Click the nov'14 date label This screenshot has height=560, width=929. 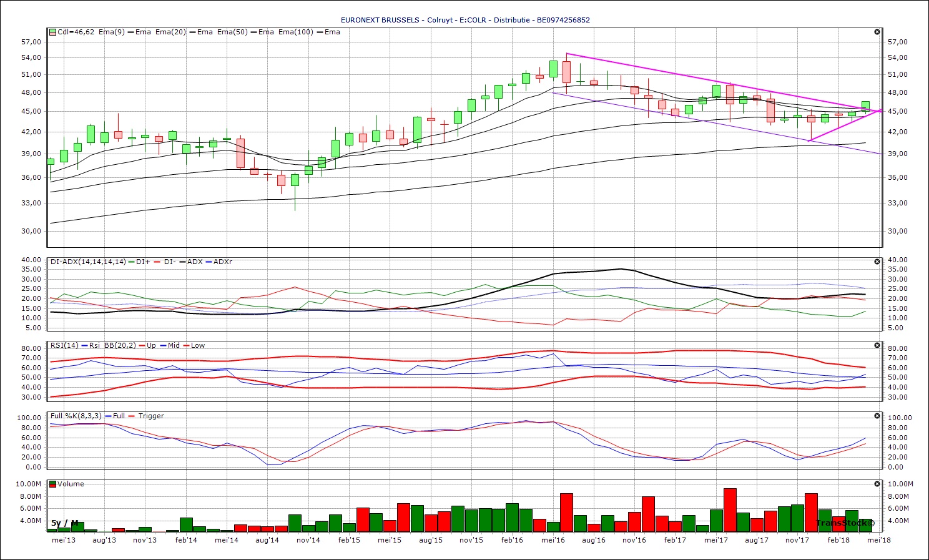pyautogui.click(x=308, y=540)
